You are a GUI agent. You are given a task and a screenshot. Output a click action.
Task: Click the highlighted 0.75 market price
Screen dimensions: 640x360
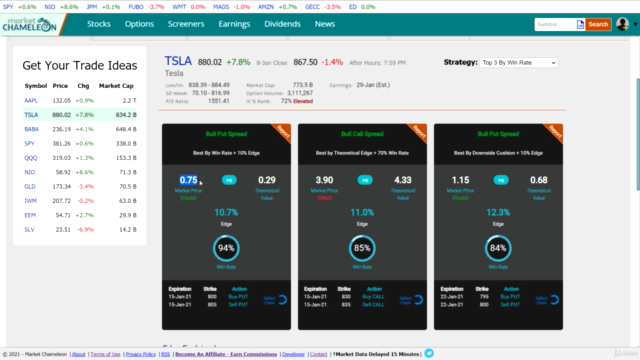tap(188, 180)
